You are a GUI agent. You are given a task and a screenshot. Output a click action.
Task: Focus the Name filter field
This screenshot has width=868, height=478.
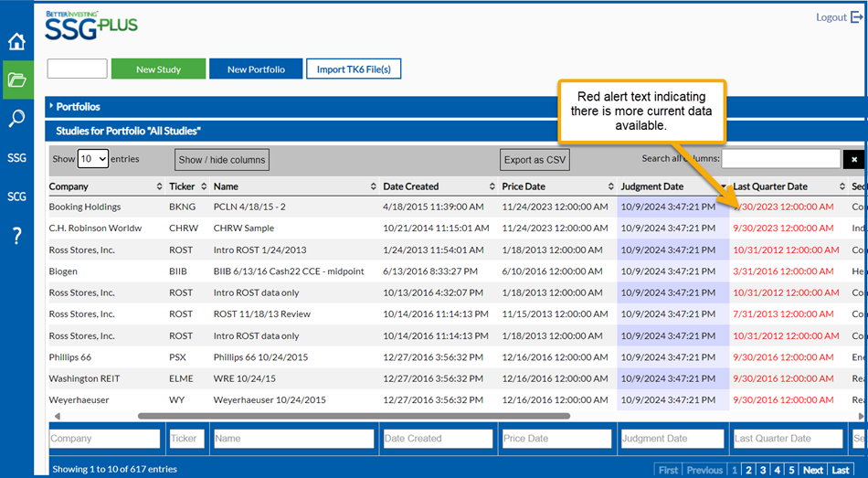pyautogui.click(x=294, y=439)
